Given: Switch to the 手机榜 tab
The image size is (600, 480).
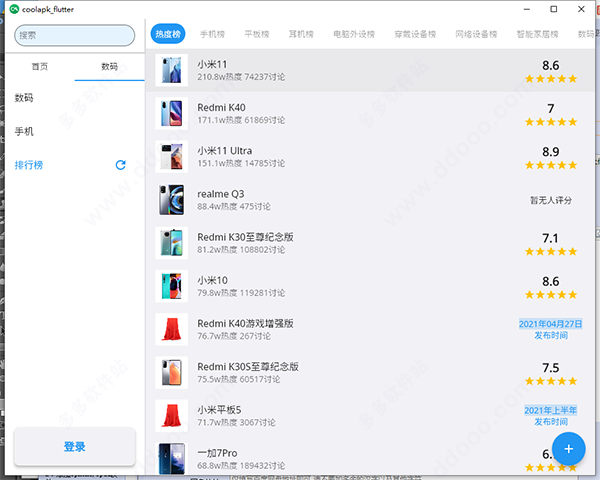Looking at the screenshot, I should coord(212,34).
